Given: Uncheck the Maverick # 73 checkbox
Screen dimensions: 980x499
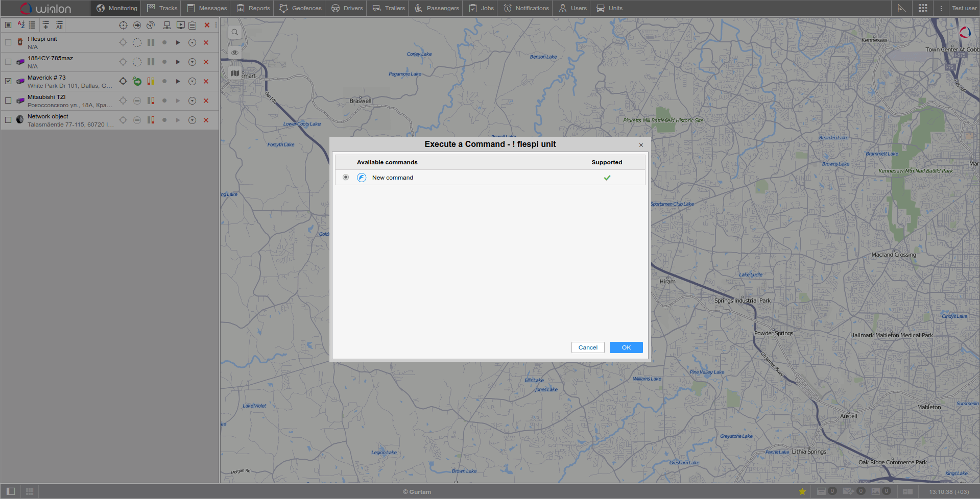Looking at the screenshot, I should (8, 81).
